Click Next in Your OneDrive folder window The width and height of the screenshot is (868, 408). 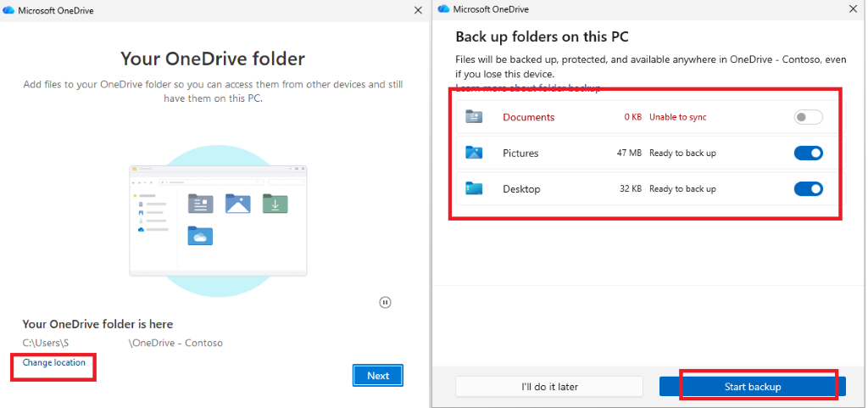coord(378,375)
